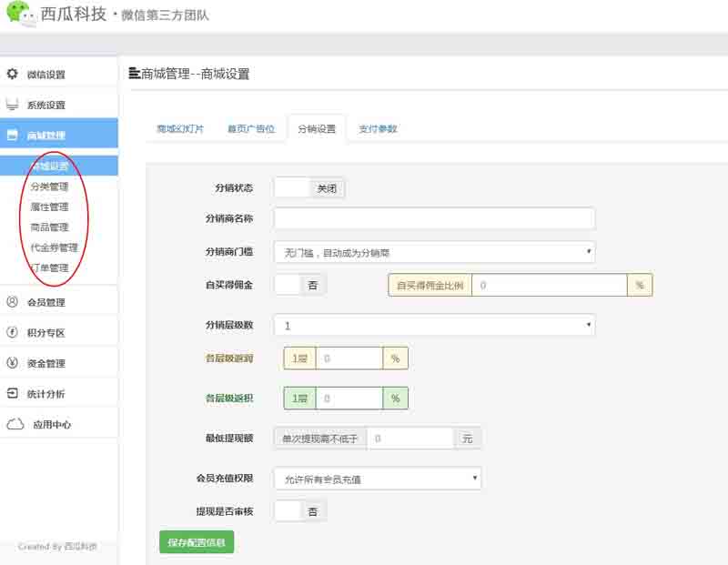Click the 分销商名称 text field
This screenshot has height=565, width=728.
434,218
